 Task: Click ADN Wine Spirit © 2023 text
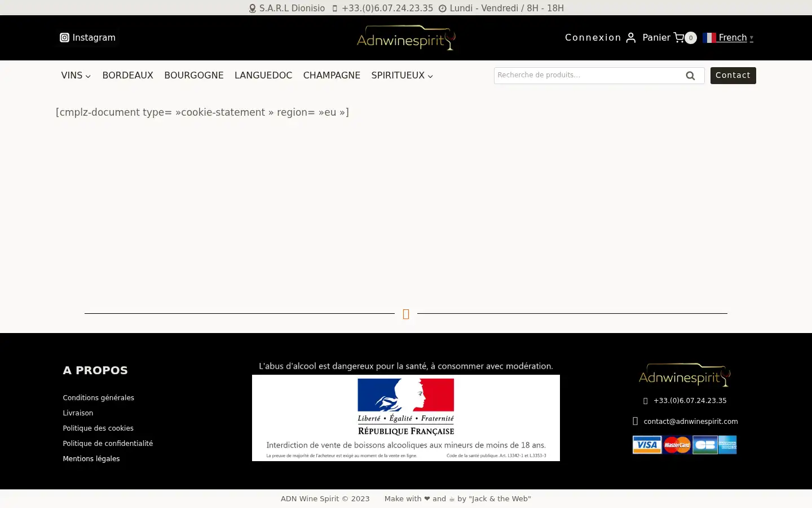[325, 499]
